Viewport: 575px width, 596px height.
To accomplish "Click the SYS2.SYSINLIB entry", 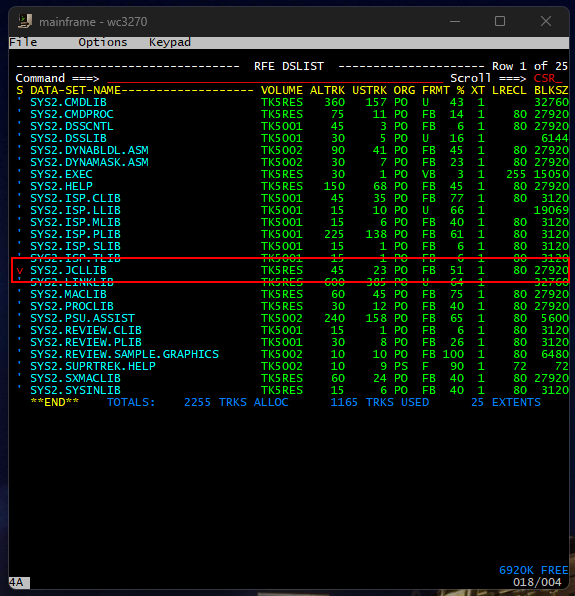I will [x=75, y=390].
